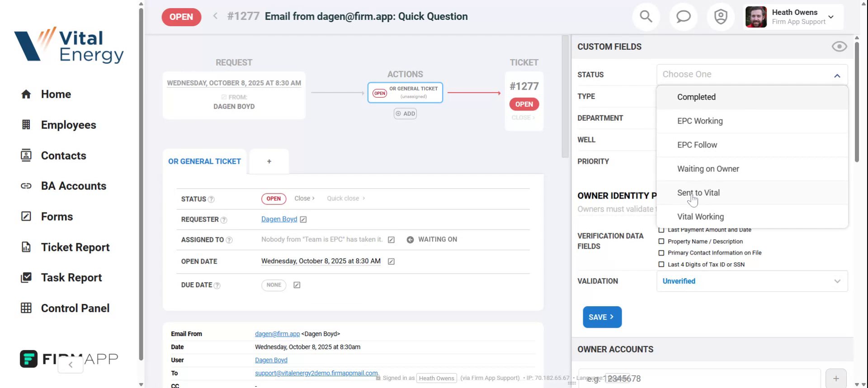Click the Status help question mark icon
The height and width of the screenshot is (388, 868).
[x=211, y=199]
